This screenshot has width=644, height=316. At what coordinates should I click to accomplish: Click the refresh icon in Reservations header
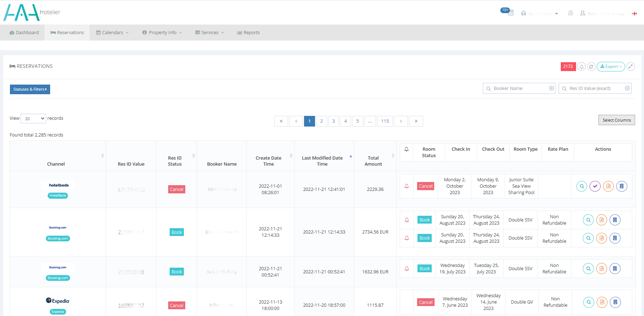[x=591, y=66]
